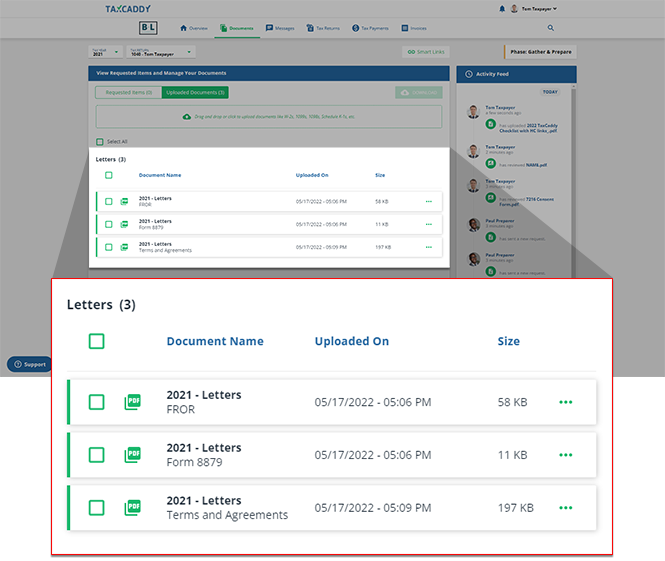Click the PDF icon for FROR in enlarged panel
The height and width of the screenshot is (561, 665).
(x=132, y=402)
